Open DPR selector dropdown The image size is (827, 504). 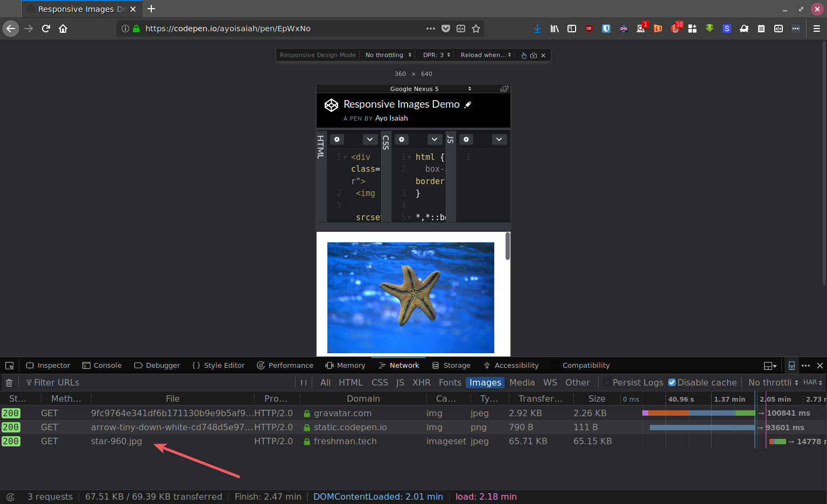pyautogui.click(x=436, y=55)
